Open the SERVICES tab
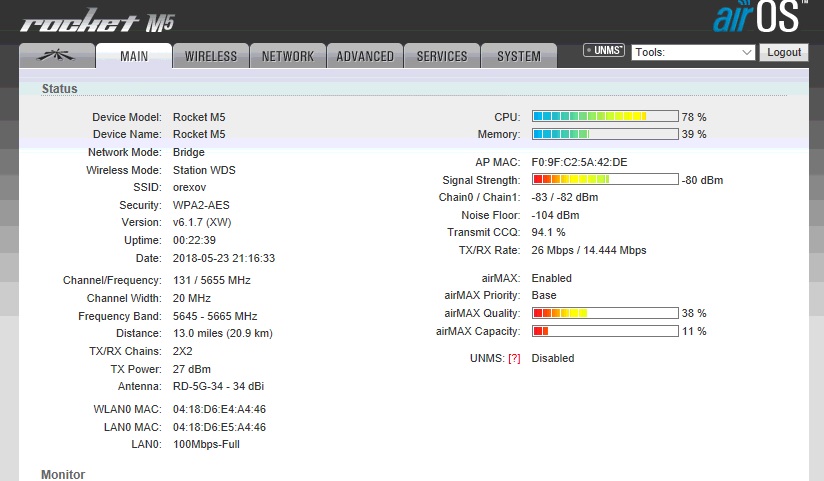 pyautogui.click(x=442, y=56)
